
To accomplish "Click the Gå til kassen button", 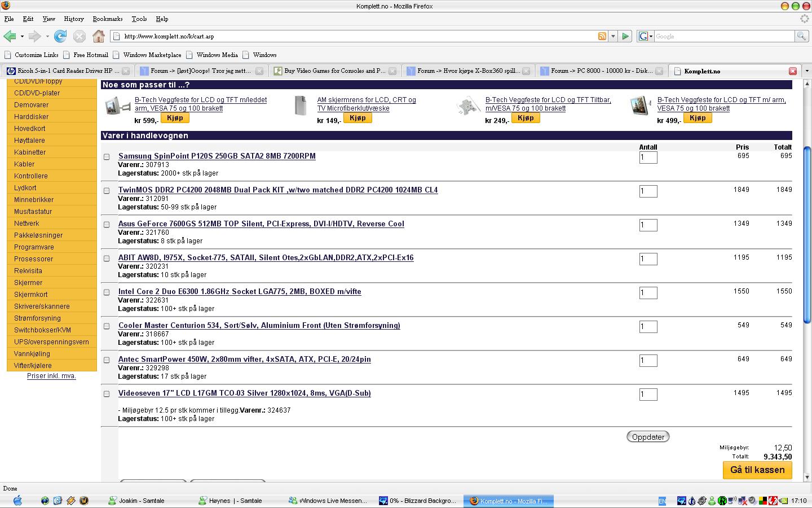I will pos(757,470).
